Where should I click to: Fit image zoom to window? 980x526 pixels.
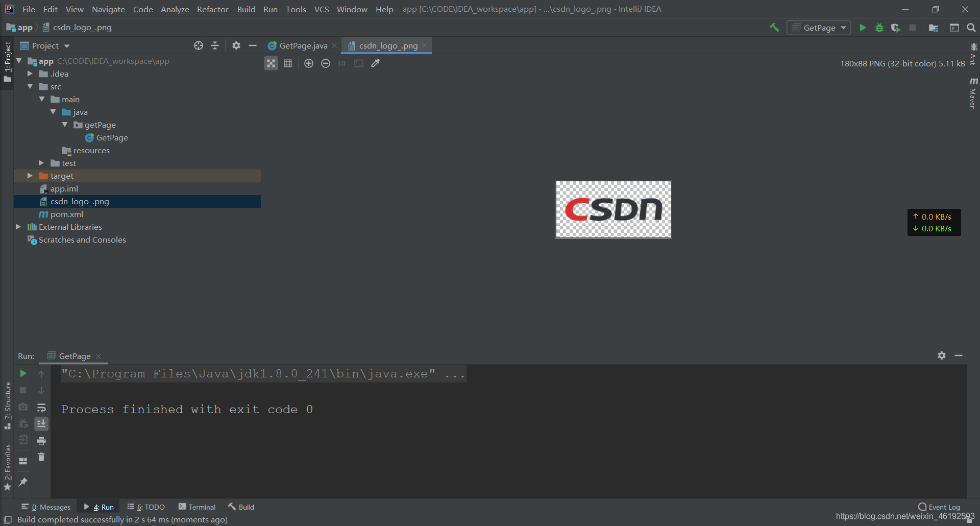pyautogui.click(x=359, y=63)
